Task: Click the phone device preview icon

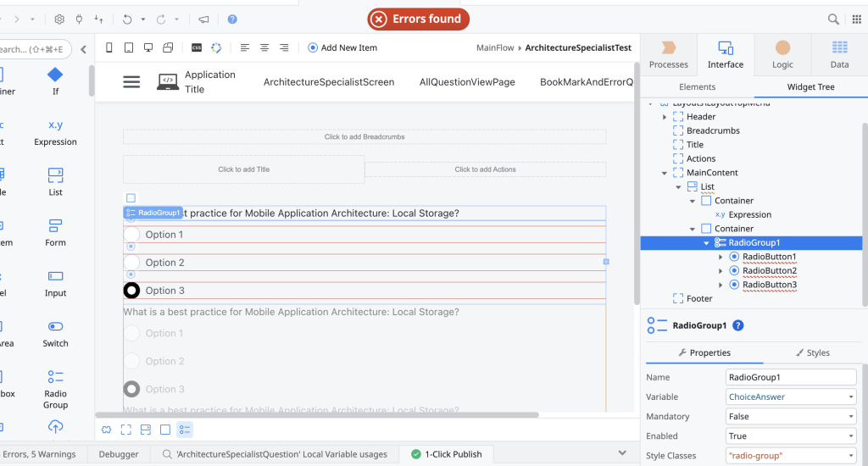Action: (x=110, y=47)
